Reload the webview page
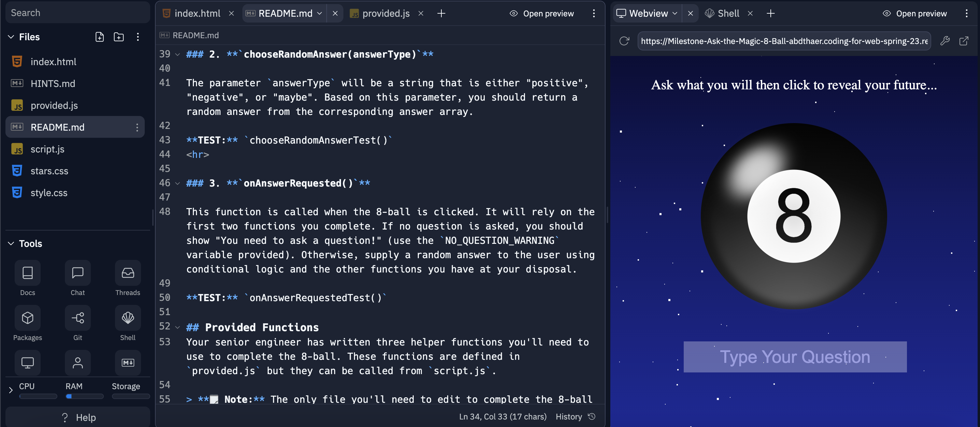Viewport: 980px width, 427px height. [624, 41]
